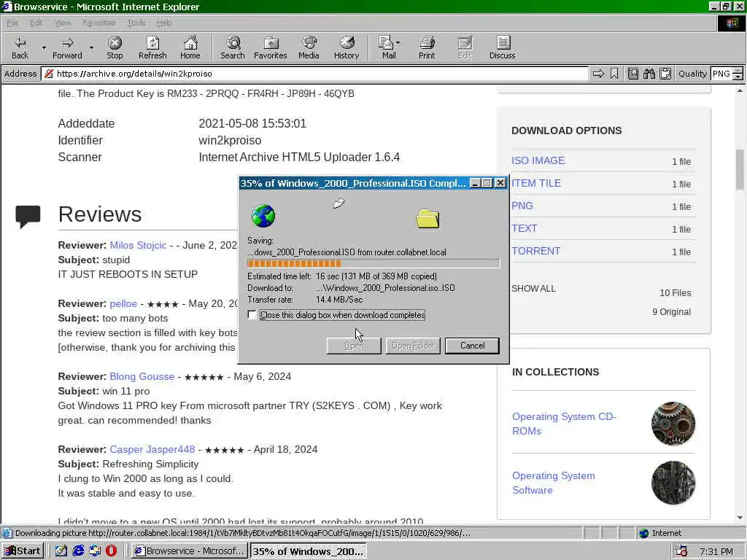Click the Open Folder button in dialog
This screenshot has width=747, height=560.
(x=413, y=346)
